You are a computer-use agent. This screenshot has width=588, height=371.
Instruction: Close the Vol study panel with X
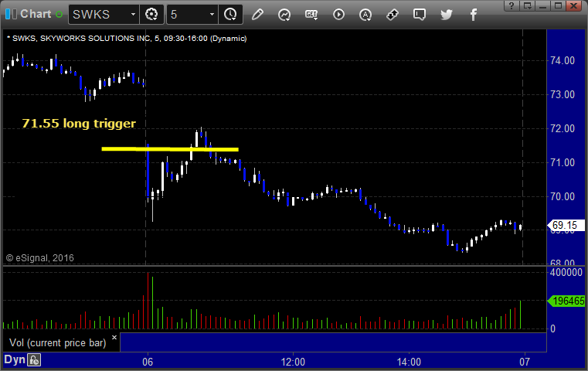(x=114, y=337)
